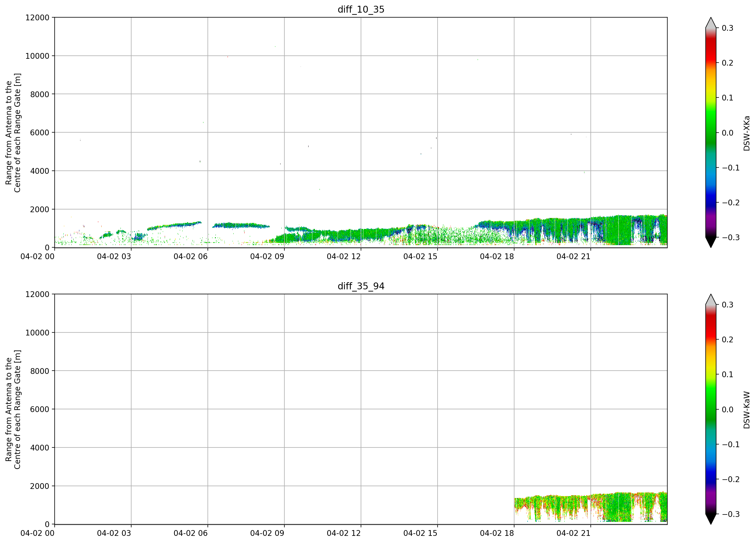Click the "−0.2" tick on DSW-XKa colorbar
Viewport: 756px width, 543px height.
tap(731, 203)
